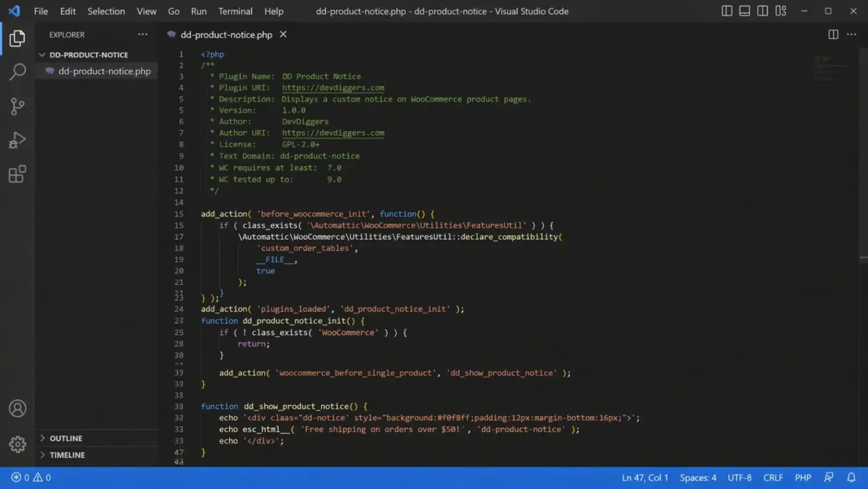Click the 'DD Product Notice' plugin name text
Image resolution: width=868 pixels, height=489 pixels.
[321, 76]
